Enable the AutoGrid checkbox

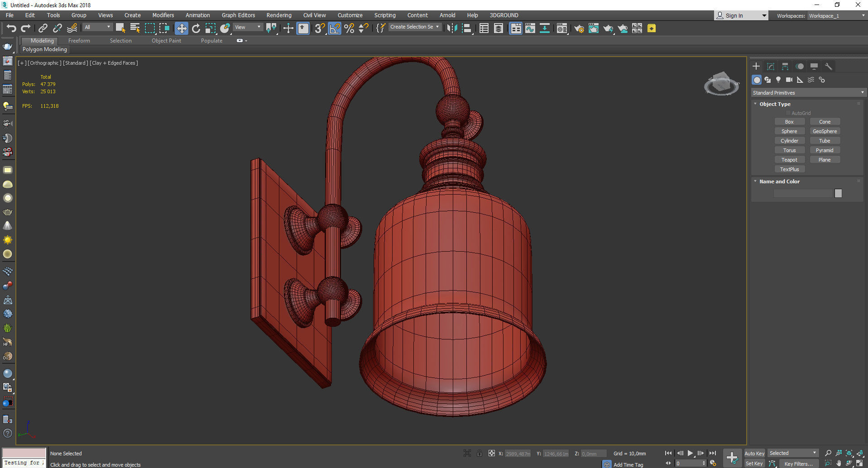[788, 113]
